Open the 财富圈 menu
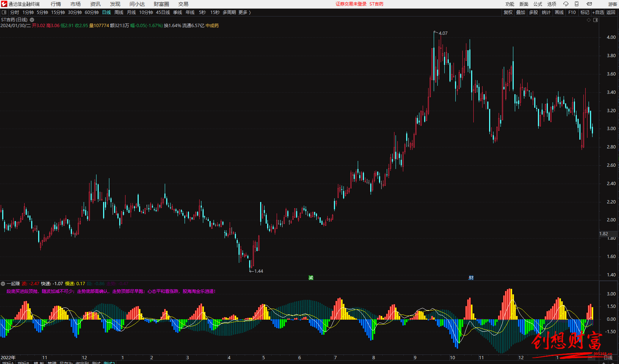 pyautogui.click(x=161, y=4)
